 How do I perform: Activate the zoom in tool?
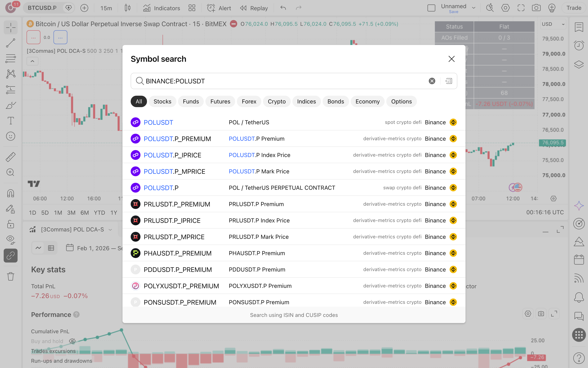point(10,172)
